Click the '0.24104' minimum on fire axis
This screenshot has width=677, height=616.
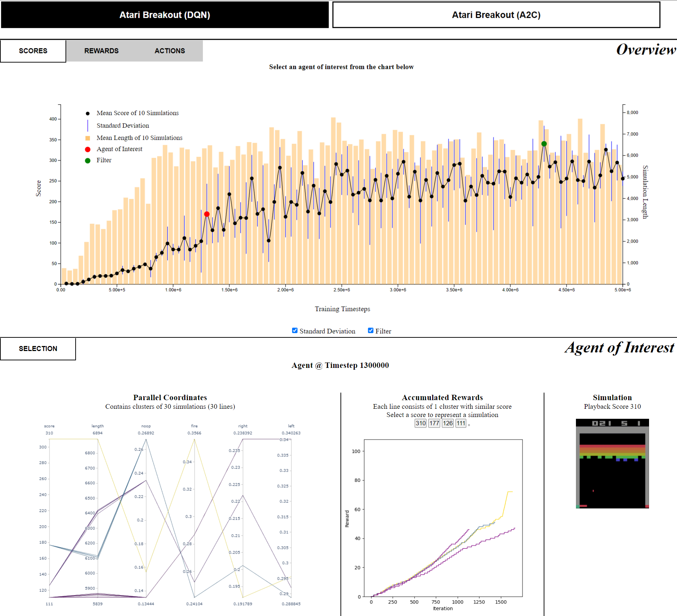click(194, 604)
